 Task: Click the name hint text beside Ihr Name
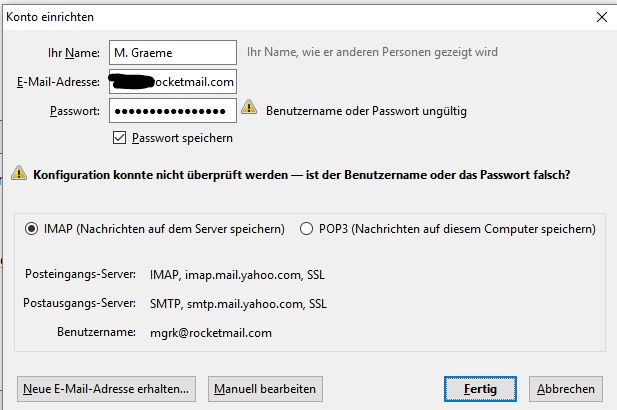(x=372, y=52)
